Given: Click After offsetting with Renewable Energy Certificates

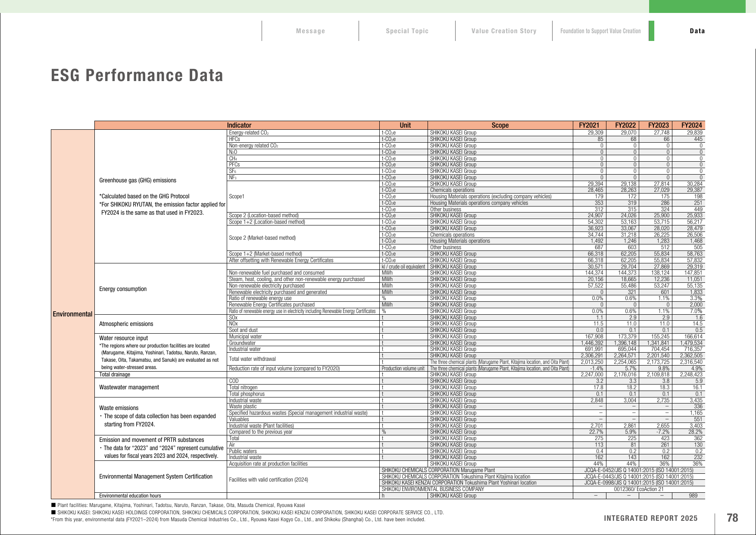Looking at the screenshot, I should click(281, 260).
